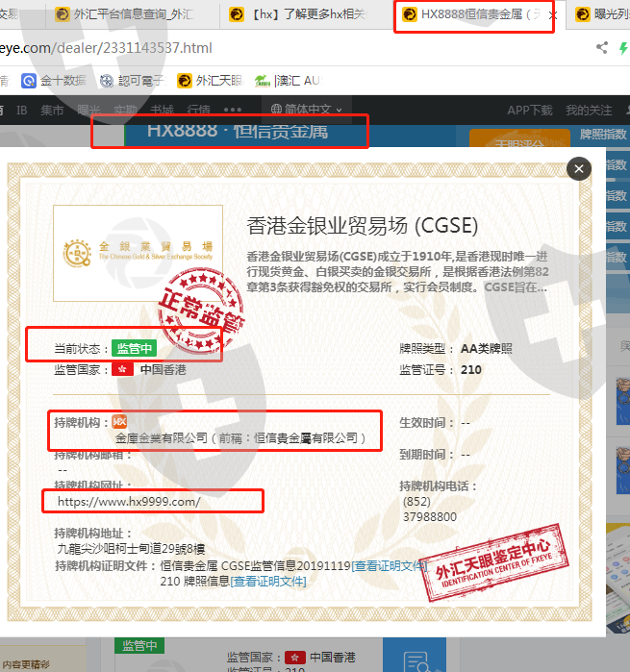The height and width of the screenshot is (672, 630).
Task: Click the address bar URL text
Action: (x=106, y=48)
